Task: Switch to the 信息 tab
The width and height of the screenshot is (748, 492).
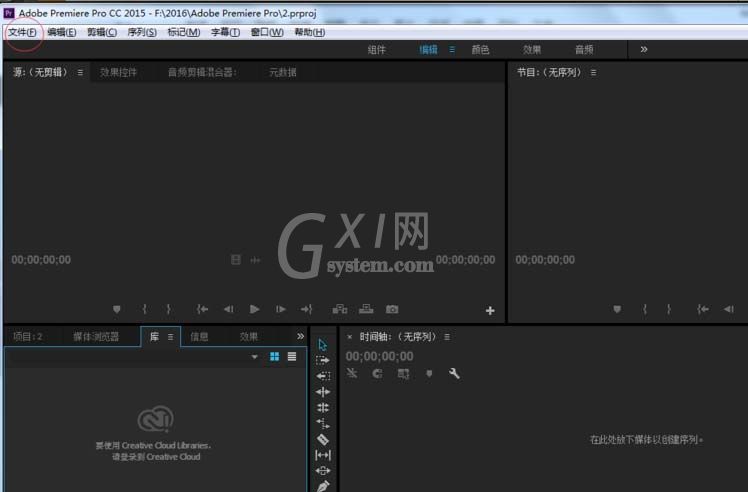Action: point(199,337)
